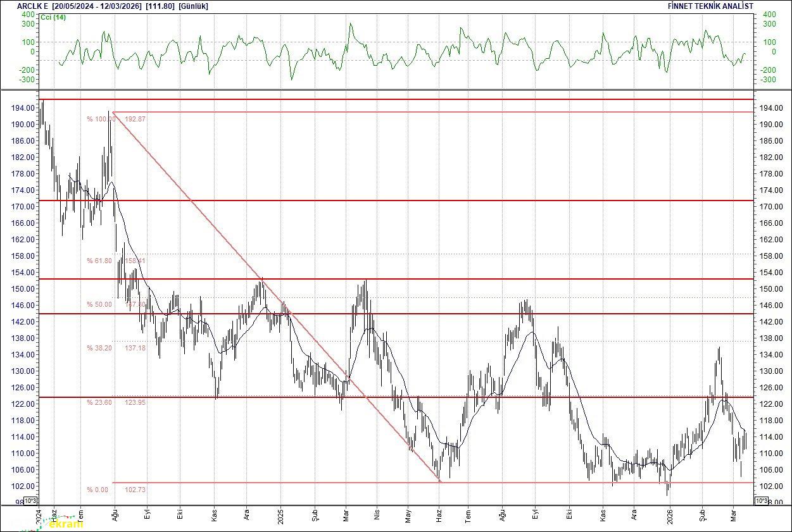Image resolution: width=792 pixels, height=532 pixels.
Task: Select the Fibonacci % 100.00 level label
Action: 101,119
